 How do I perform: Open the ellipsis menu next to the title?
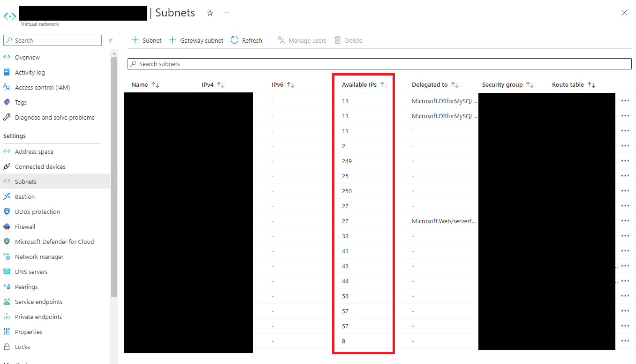225,13
